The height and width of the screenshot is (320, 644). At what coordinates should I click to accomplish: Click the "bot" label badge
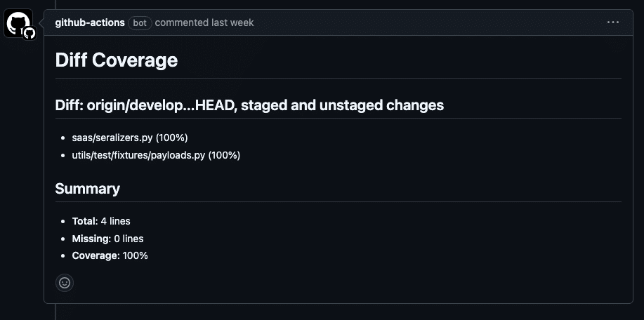point(140,22)
